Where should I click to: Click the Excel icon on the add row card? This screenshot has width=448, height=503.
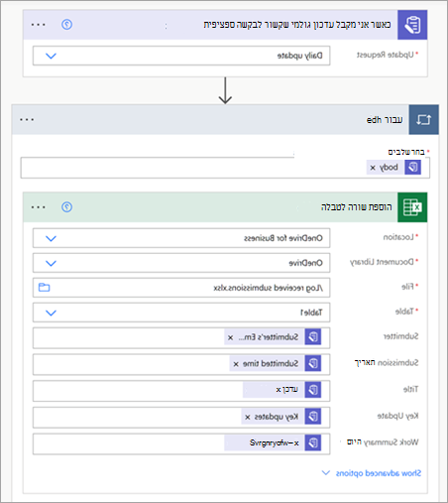coord(412,207)
